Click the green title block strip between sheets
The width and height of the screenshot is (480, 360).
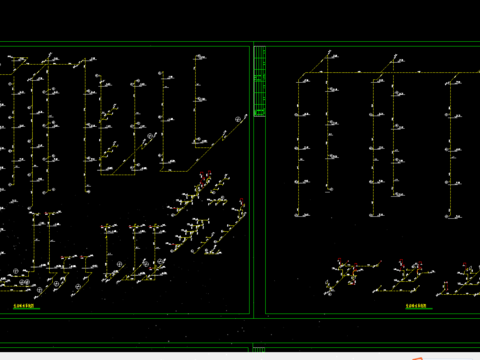[x=260, y=81]
